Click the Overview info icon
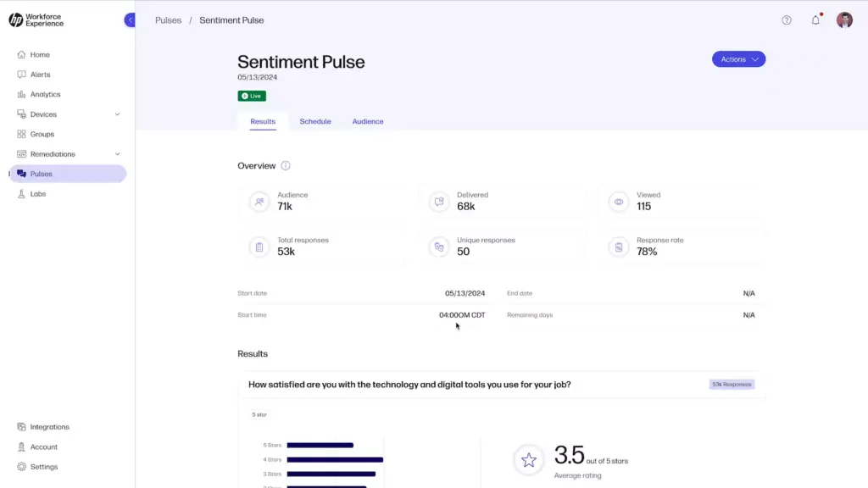This screenshot has height=488, width=868. [x=286, y=166]
